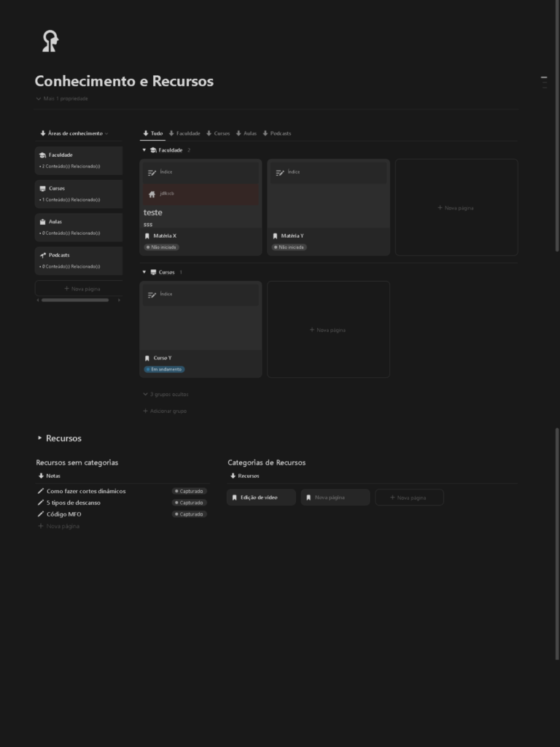Click the graduation cap icon on the Faculdade sidebar card
The height and width of the screenshot is (747, 560).
(x=43, y=155)
